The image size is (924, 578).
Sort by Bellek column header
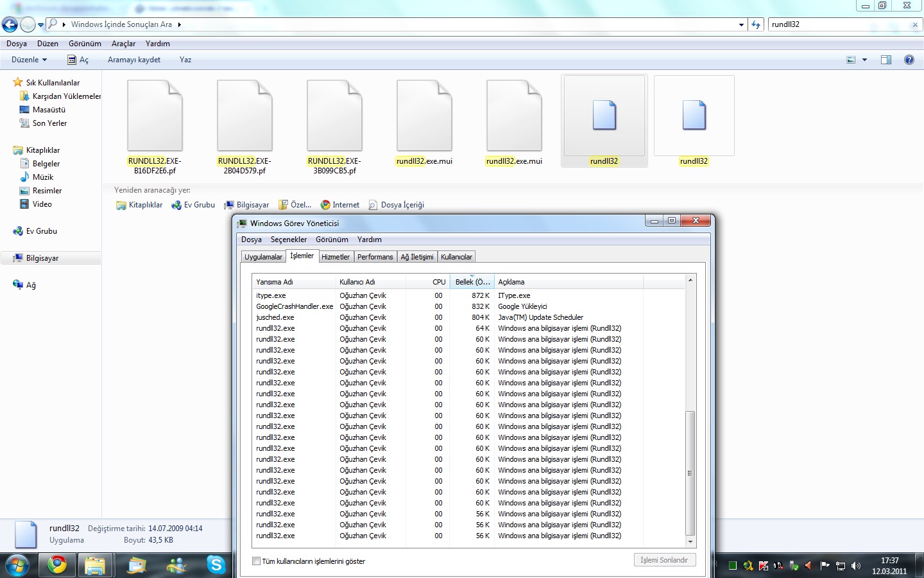click(472, 282)
